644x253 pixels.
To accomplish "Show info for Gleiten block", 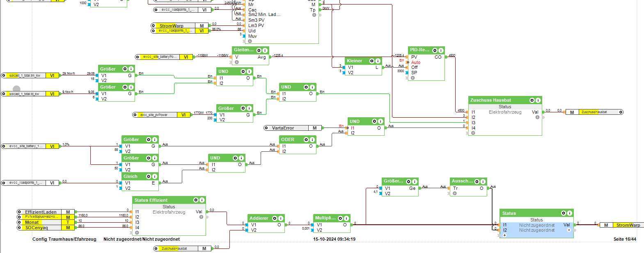I will tap(265, 50).
